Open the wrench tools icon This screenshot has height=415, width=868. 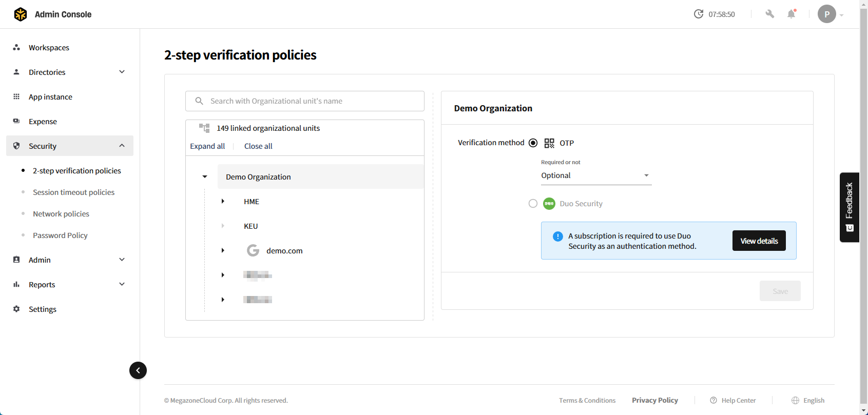pos(769,14)
